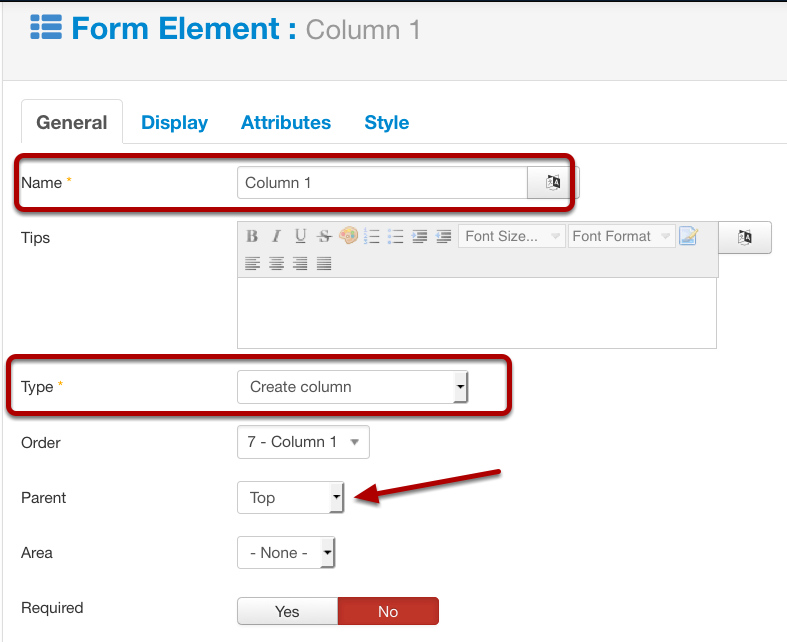
Task: Insert a bulleted list
Action: click(x=396, y=236)
